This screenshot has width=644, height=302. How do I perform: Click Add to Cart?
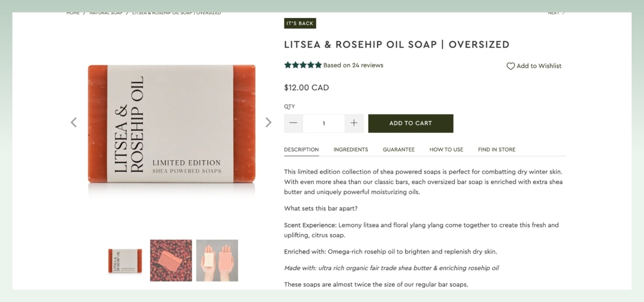(410, 123)
